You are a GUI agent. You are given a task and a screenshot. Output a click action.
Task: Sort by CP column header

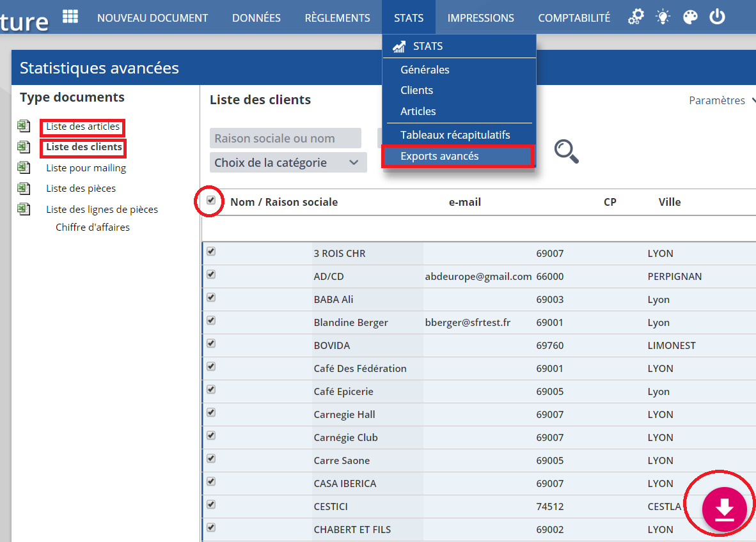tap(610, 203)
